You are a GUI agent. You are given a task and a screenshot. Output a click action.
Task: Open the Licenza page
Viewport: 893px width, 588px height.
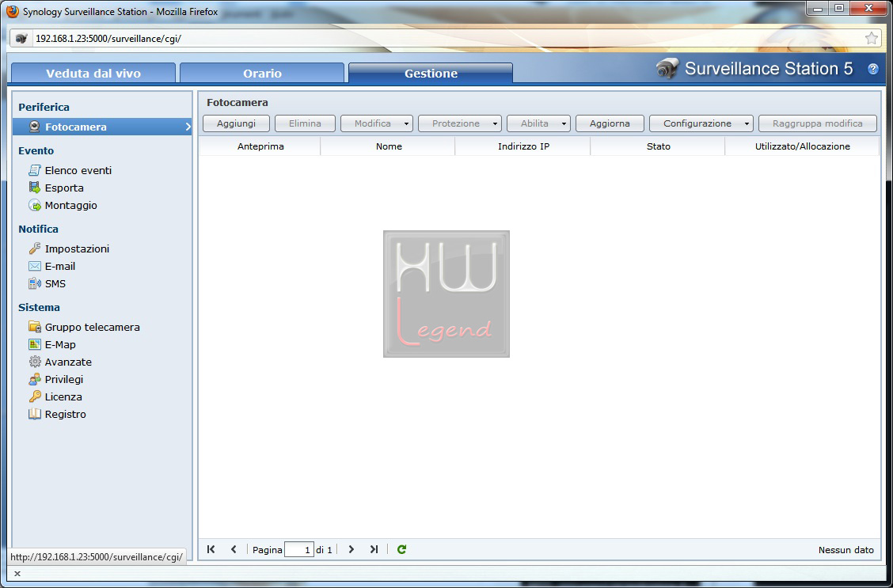[63, 396]
